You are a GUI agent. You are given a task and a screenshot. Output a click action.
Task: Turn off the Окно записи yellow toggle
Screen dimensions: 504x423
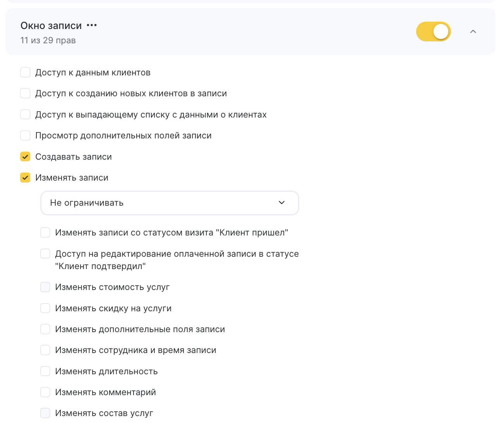434,32
